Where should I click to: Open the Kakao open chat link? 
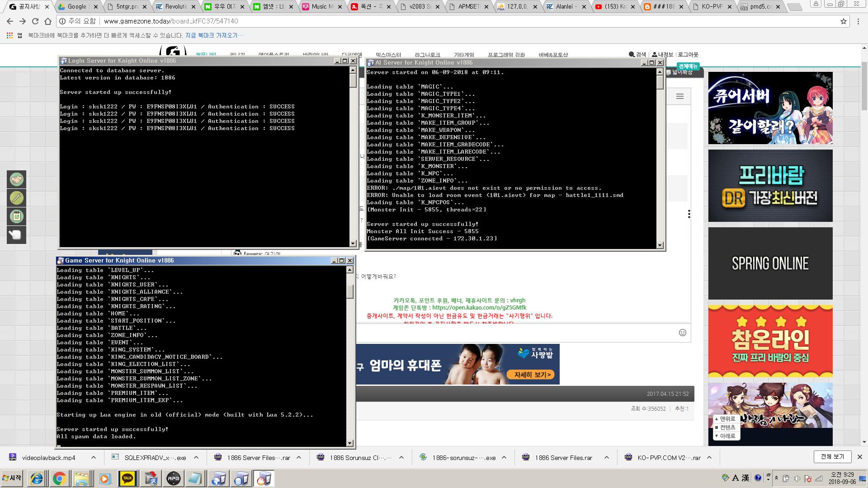479,308
